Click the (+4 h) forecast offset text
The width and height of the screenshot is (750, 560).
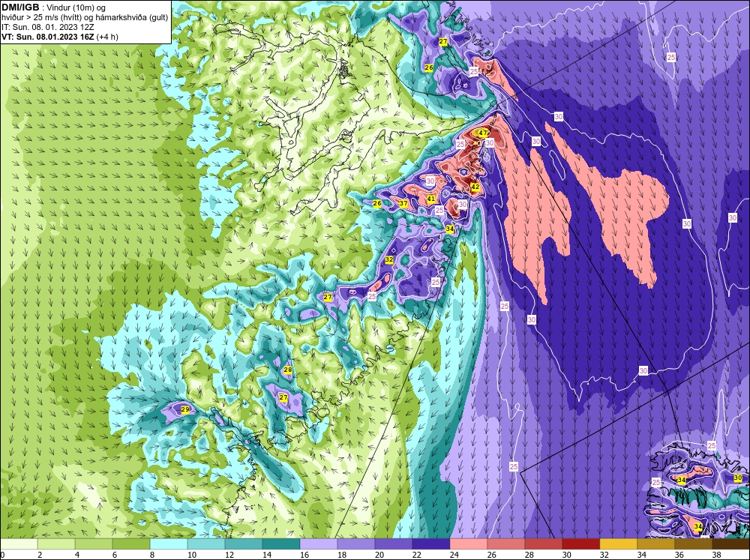coord(107,37)
